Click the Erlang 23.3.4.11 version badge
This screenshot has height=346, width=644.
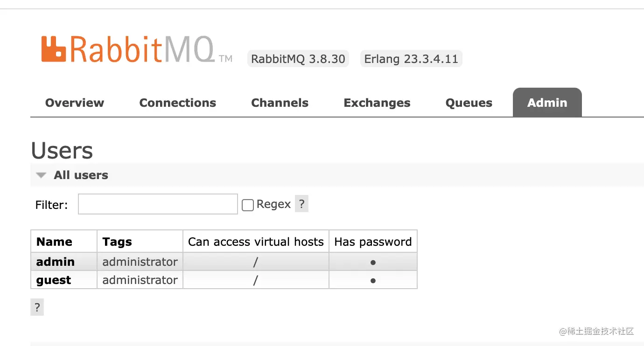(411, 59)
